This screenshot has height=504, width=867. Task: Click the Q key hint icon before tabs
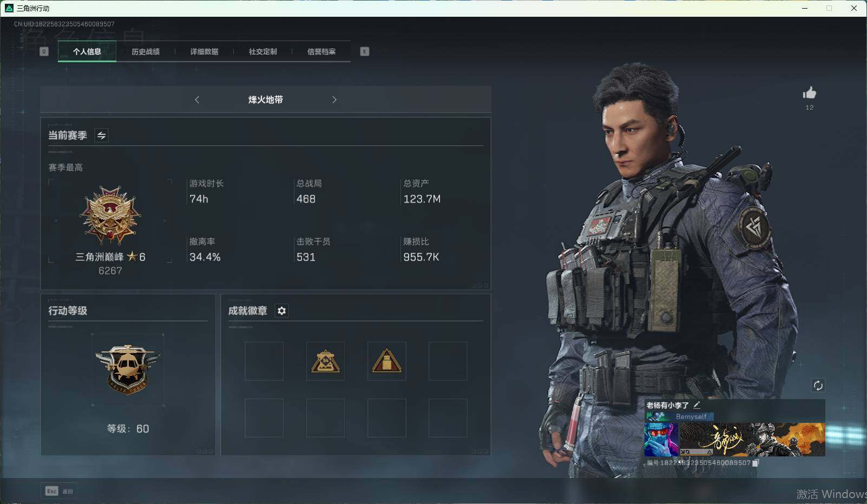point(44,51)
